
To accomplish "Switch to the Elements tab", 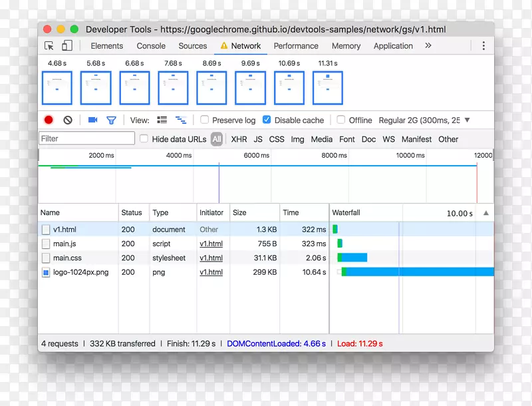I will 107,46.
